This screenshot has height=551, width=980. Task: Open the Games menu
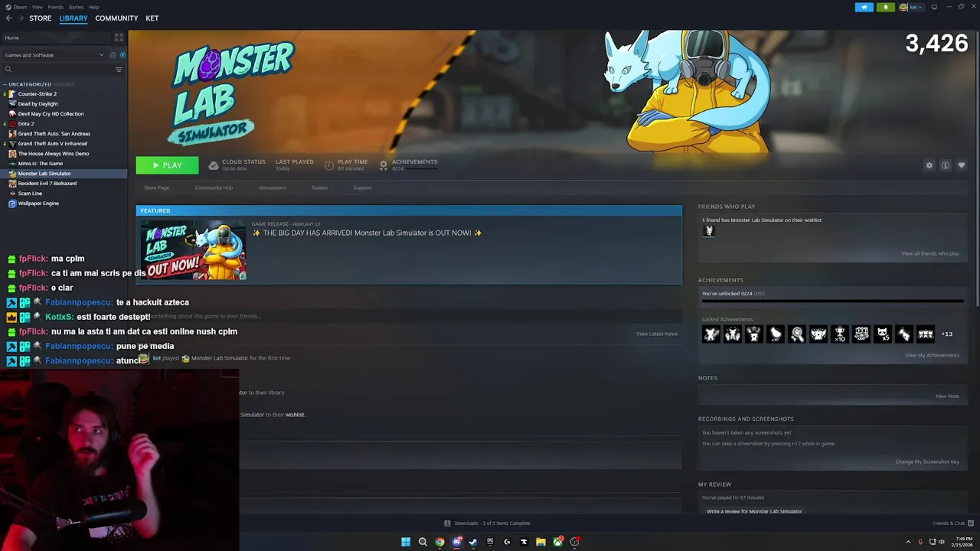click(x=76, y=7)
